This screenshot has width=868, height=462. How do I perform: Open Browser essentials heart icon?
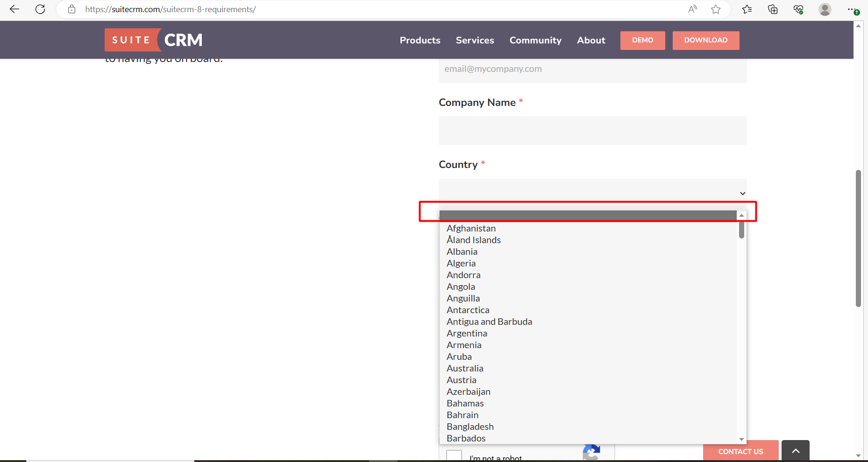[798, 9]
